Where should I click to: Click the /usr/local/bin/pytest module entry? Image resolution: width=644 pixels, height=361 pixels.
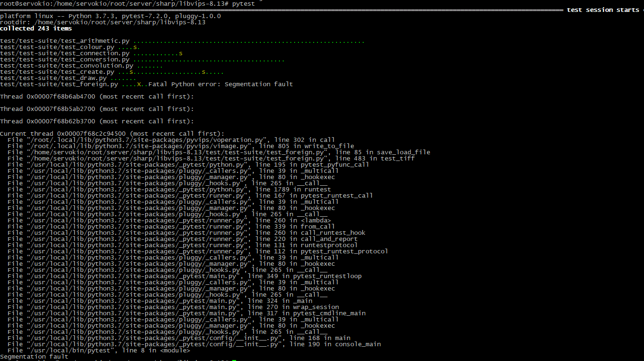pos(95,350)
